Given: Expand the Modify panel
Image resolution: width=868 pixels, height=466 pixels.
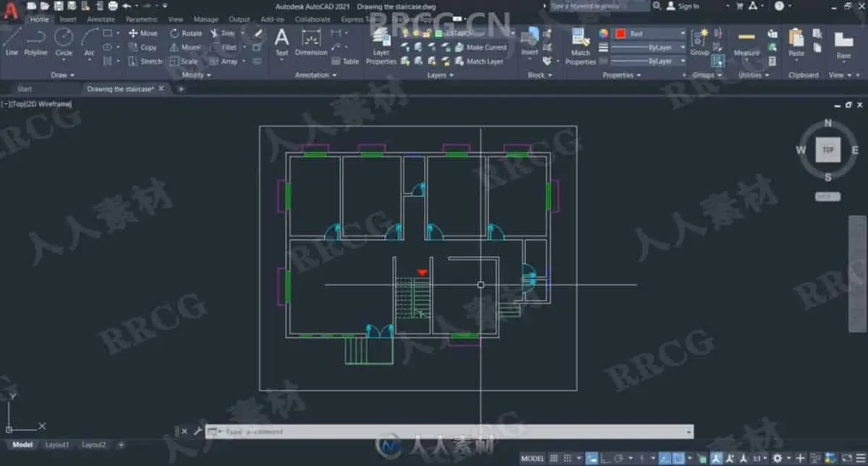Looking at the screenshot, I should [196, 75].
